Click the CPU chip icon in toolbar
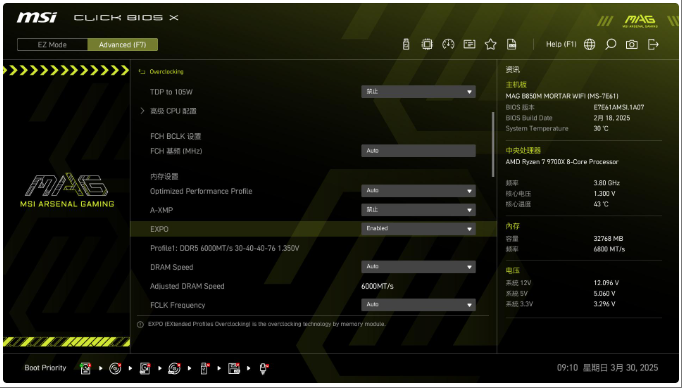Image resolution: width=682 pixels, height=388 pixels. coord(427,44)
